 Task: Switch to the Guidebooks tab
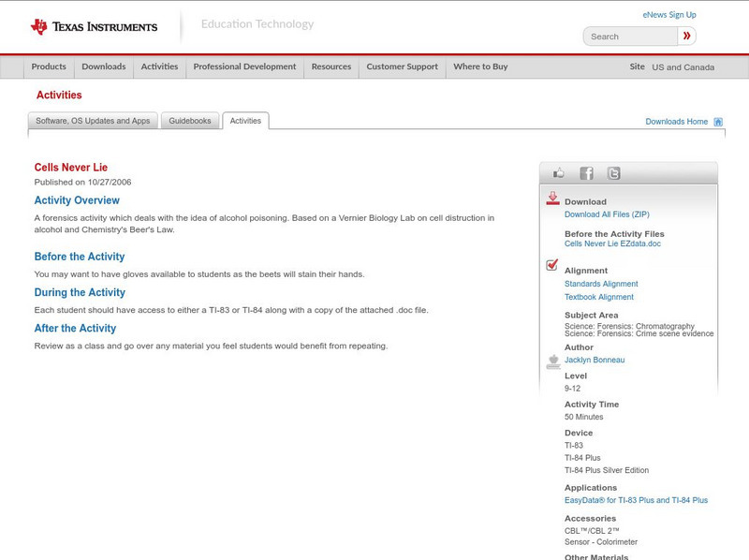click(x=190, y=121)
